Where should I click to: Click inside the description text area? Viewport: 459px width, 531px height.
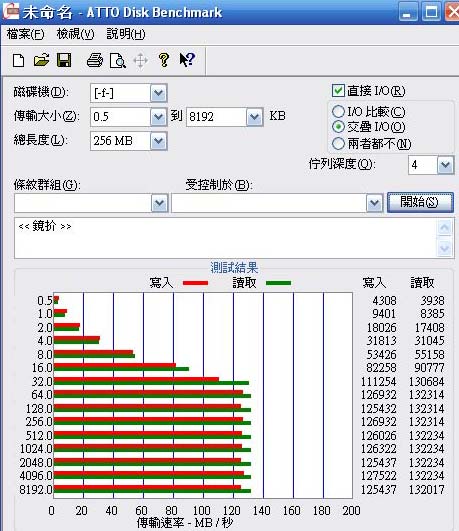(x=225, y=238)
